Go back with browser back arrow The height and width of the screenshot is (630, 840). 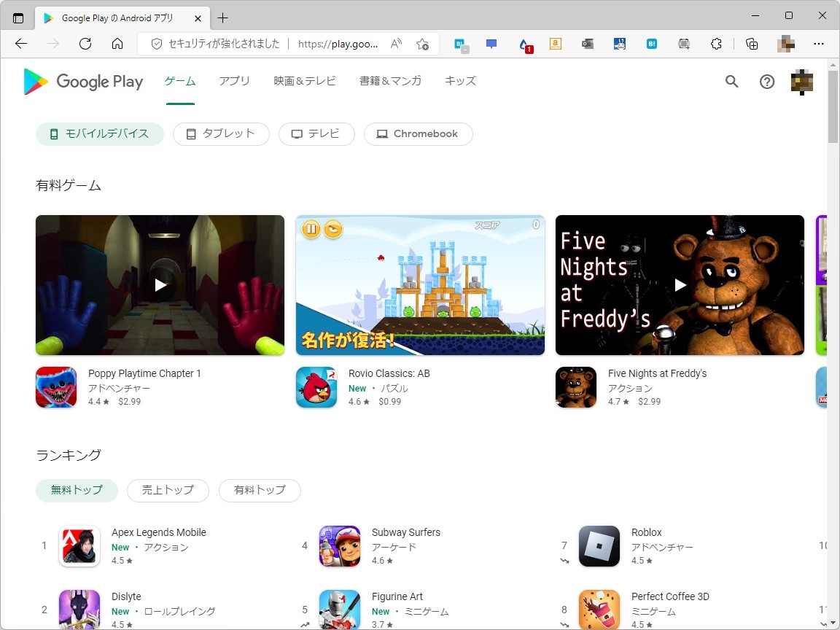(x=21, y=44)
